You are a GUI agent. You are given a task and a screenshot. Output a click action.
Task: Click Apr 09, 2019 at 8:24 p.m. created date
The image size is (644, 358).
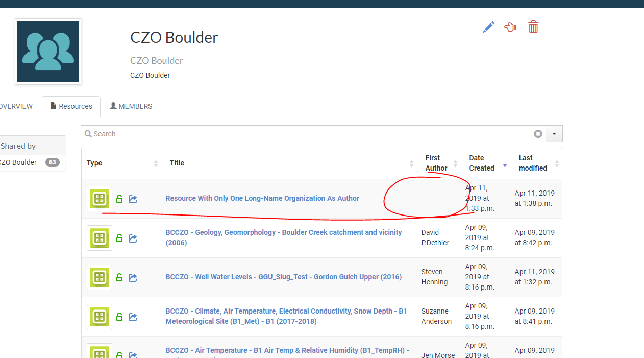tap(480, 237)
